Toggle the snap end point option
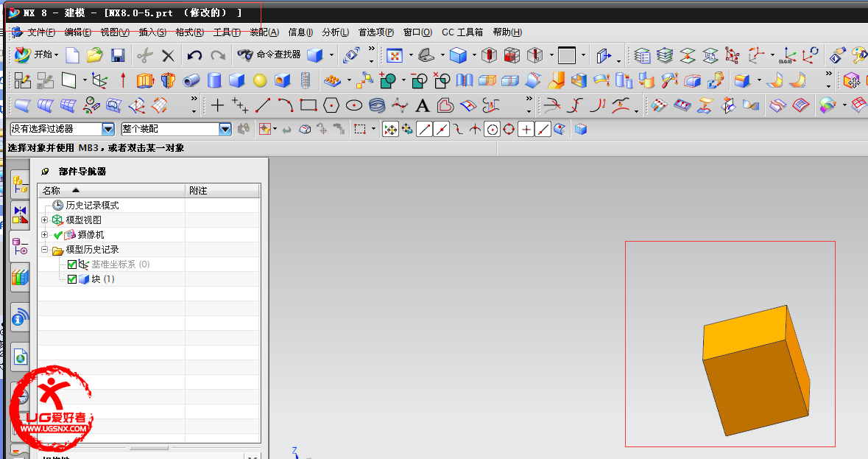868x459 pixels. pyautogui.click(x=425, y=130)
